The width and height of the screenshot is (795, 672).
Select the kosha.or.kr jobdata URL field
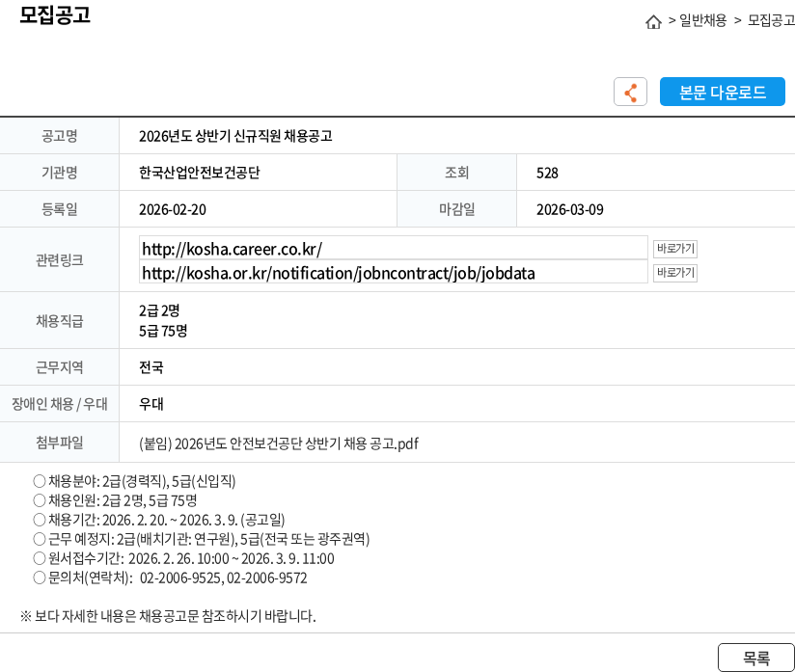pos(394,273)
